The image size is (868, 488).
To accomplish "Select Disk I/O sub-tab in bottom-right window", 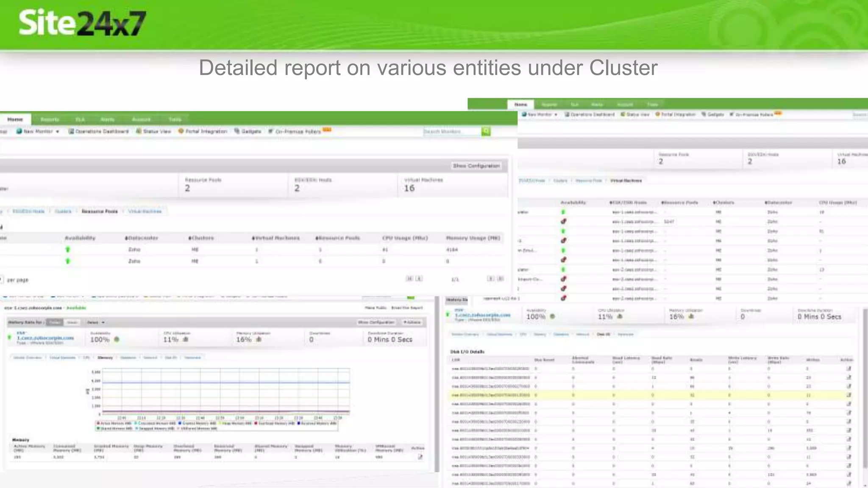I will coord(604,335).
